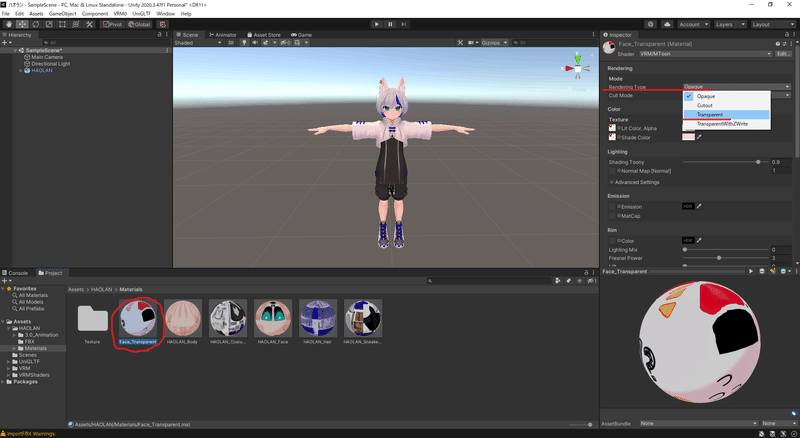The width and height of the screenshot is (800, 438).
Task: Open the Shaded draw mode dropdown
Action: coord(198,42)
